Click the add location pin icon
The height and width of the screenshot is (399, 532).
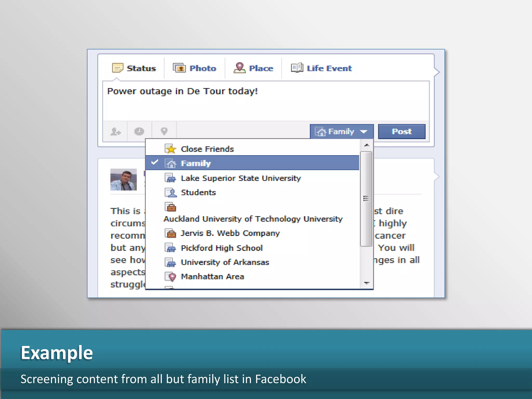pos(164,131)
